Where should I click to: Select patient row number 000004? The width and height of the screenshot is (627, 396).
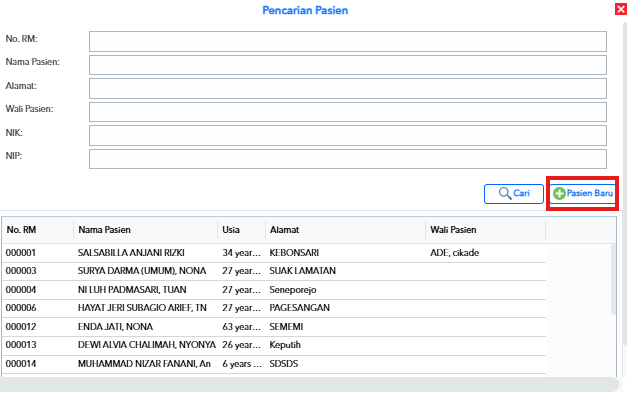[x=21, y=290]
